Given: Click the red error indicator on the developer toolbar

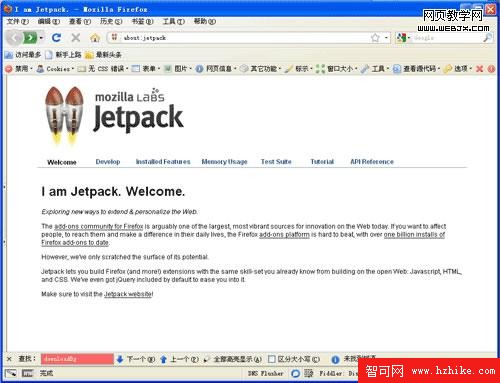Looking at the screenshot, I should (x=491, y=69).
